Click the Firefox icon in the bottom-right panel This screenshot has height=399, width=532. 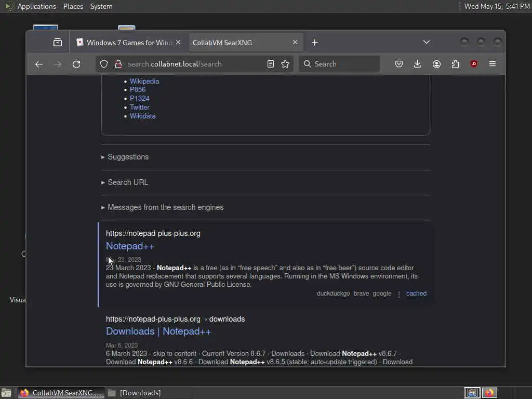489,393
